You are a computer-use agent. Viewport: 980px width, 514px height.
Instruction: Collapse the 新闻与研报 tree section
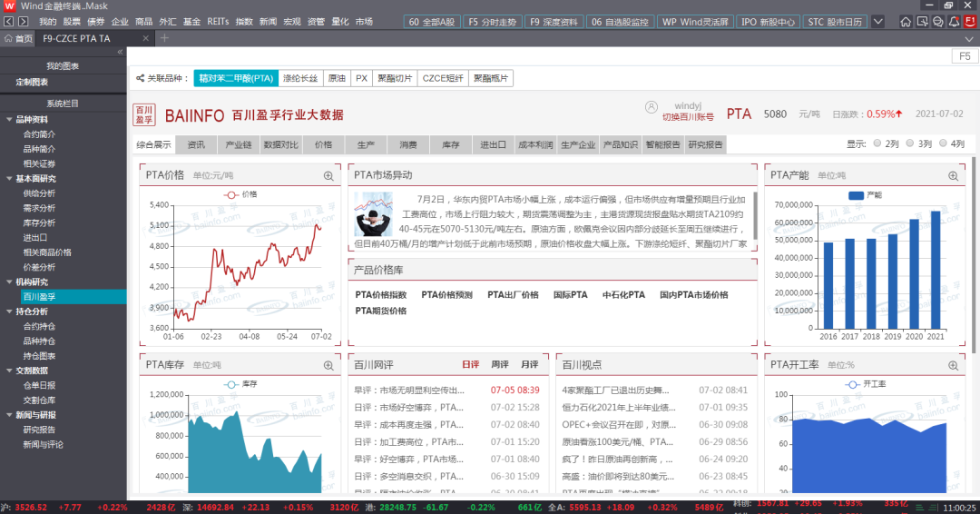pos(9,415)
